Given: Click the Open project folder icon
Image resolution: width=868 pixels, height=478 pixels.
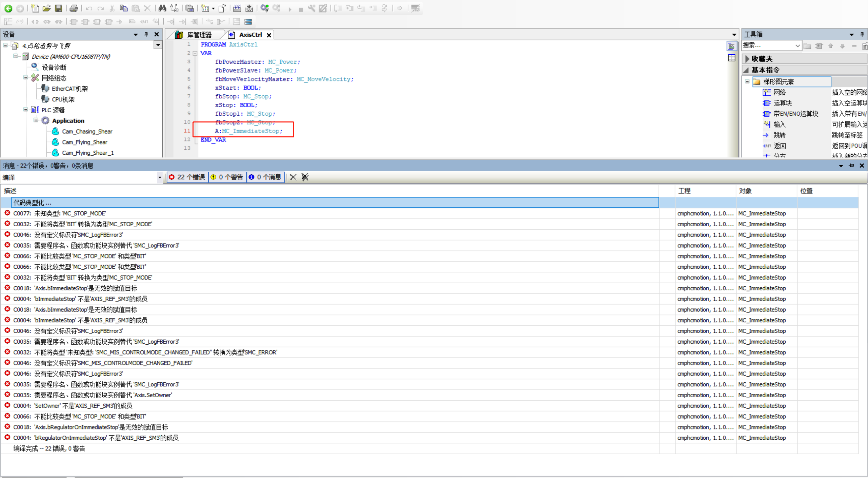Looking at the screenshot, I should point(47,8).
